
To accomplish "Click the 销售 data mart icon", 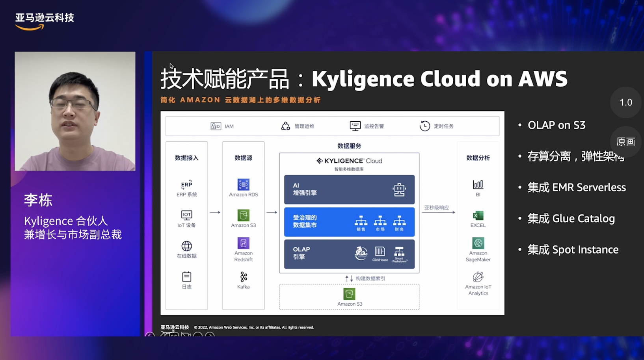I will [x=361, y=221].
